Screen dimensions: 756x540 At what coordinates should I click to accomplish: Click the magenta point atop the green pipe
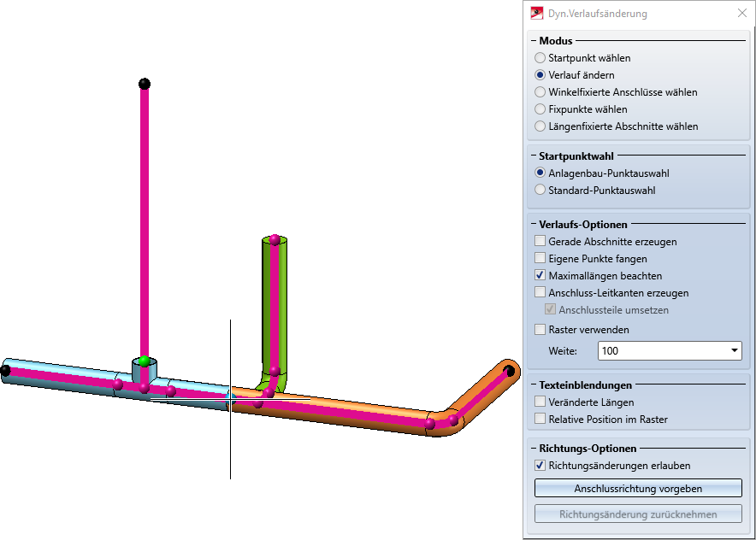[275, 239]
